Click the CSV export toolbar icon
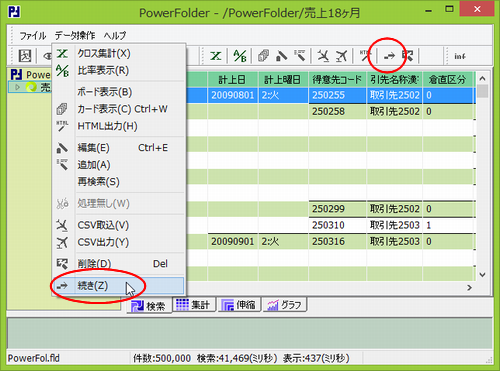Image resolution: width=500 pixels, height=371 pixels. pos(341,56)
